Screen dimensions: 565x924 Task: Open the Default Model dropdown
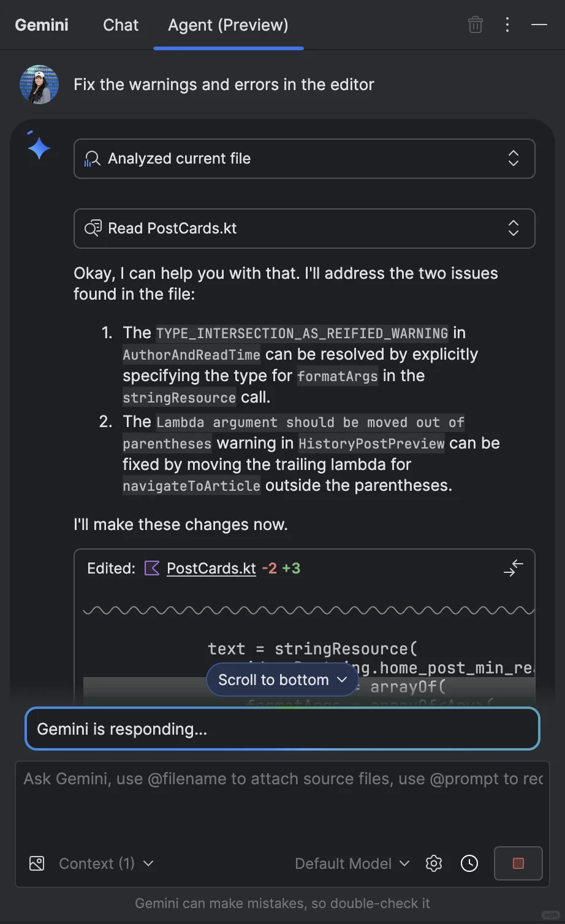(x=352, y=863)
